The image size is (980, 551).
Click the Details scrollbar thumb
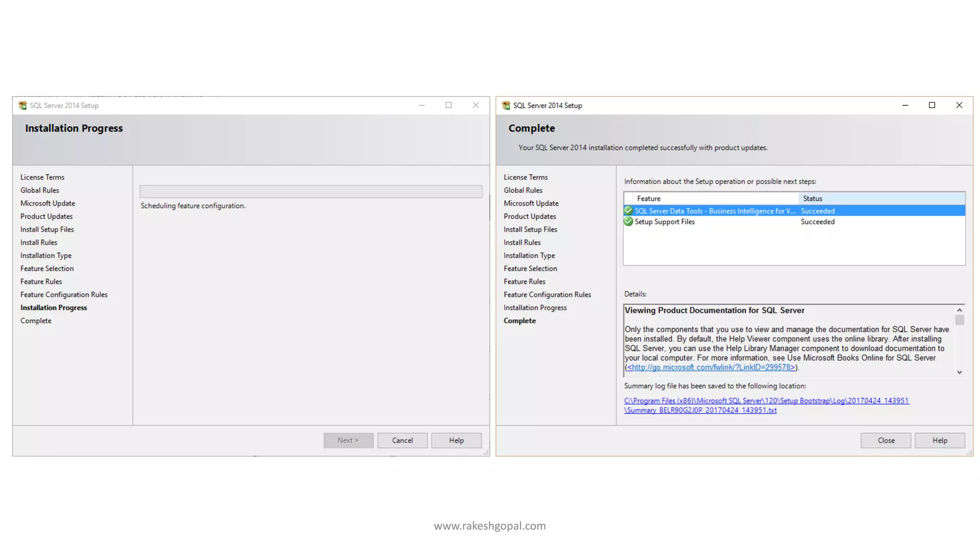(959, 320)
